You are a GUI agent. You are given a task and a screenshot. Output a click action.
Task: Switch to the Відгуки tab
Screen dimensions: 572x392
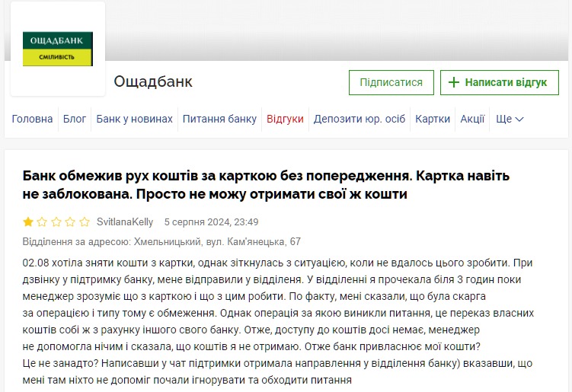click(x=285, y=120)
